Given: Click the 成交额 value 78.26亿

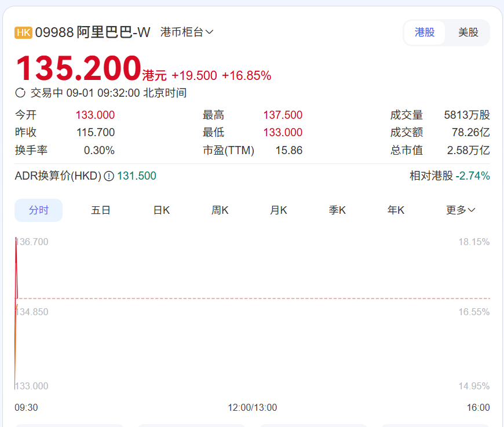Looking at the screenshot, I should (x=470, y=133).
